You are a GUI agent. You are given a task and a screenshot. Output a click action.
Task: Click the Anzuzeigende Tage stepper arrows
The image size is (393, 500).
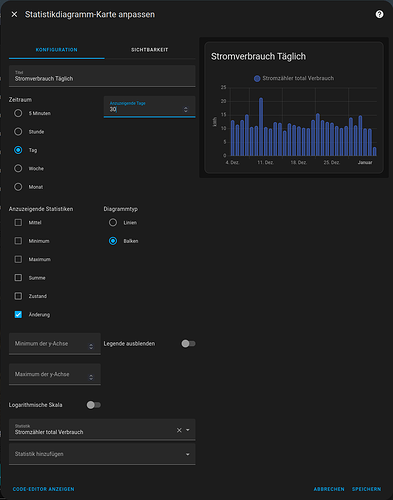click(x=186, y=109)
